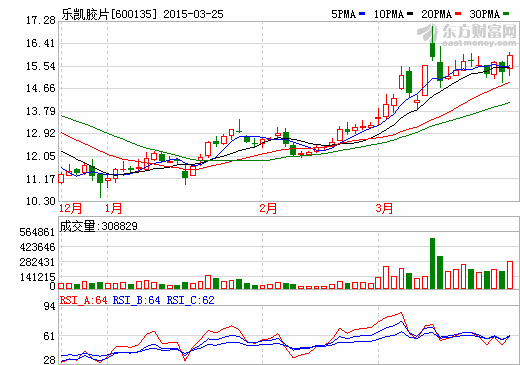Click the 564861 volume axis label
Image resolution: width=520 pixels, height=365 pixels.
(37, 232)
